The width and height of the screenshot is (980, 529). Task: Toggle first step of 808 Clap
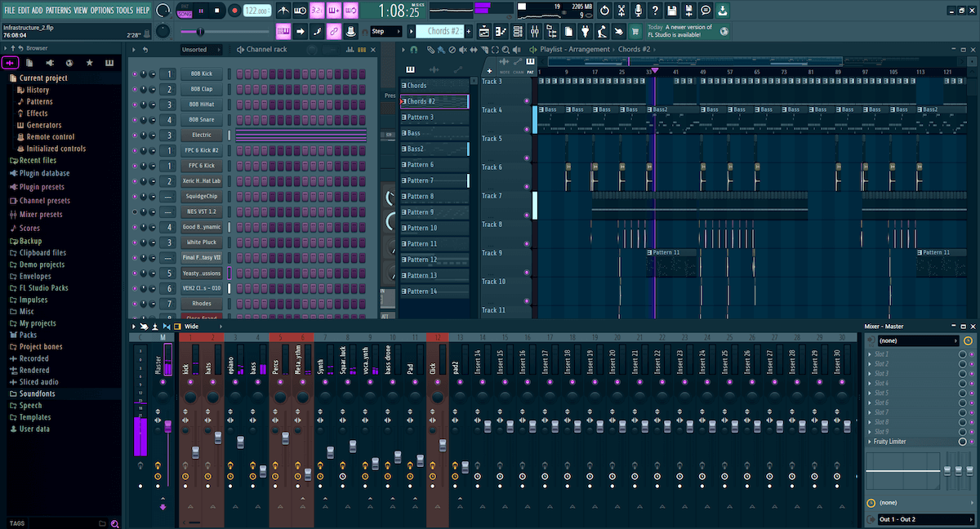pos(240,90)
